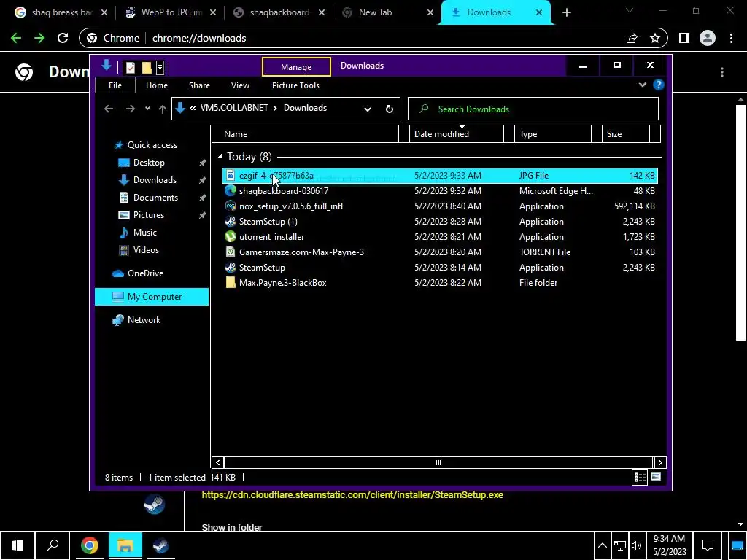Viewport: 747px width, 560px height.
Task: Open Customize Quick Access Toolbar dropdown
Action: (x=160, y=67)
